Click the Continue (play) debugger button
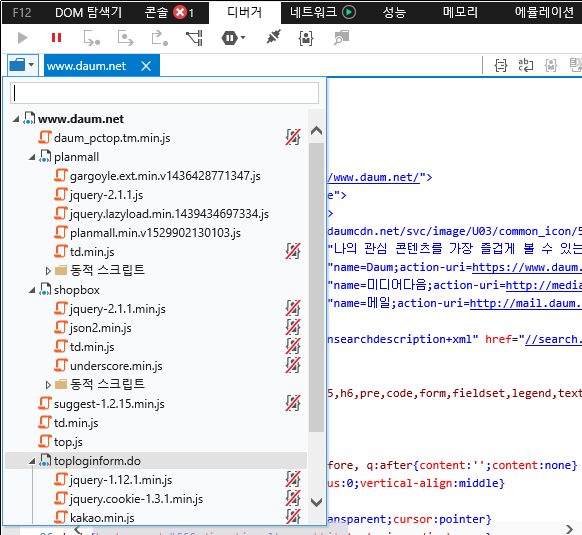 (x=23, y=38)
